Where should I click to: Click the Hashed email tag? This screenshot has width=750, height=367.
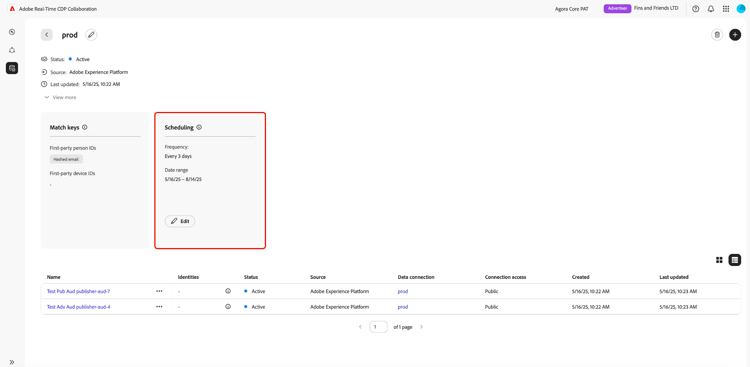(66, 159)
